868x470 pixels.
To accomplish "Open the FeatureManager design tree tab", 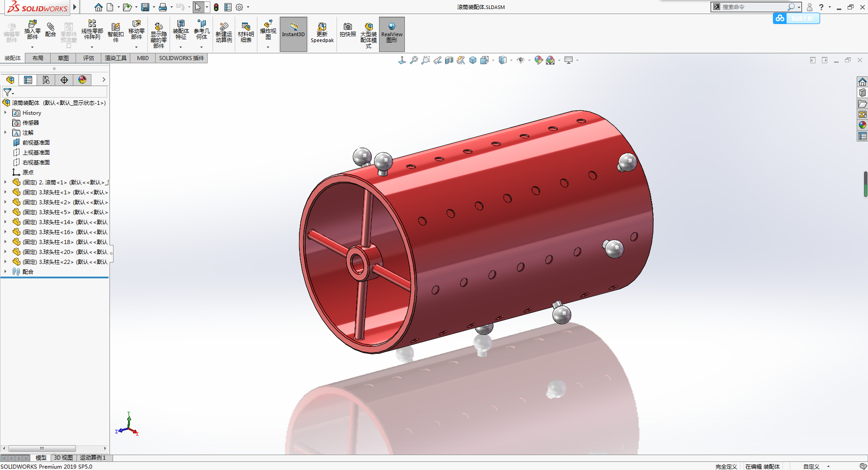I will click(x=10, y=80).
